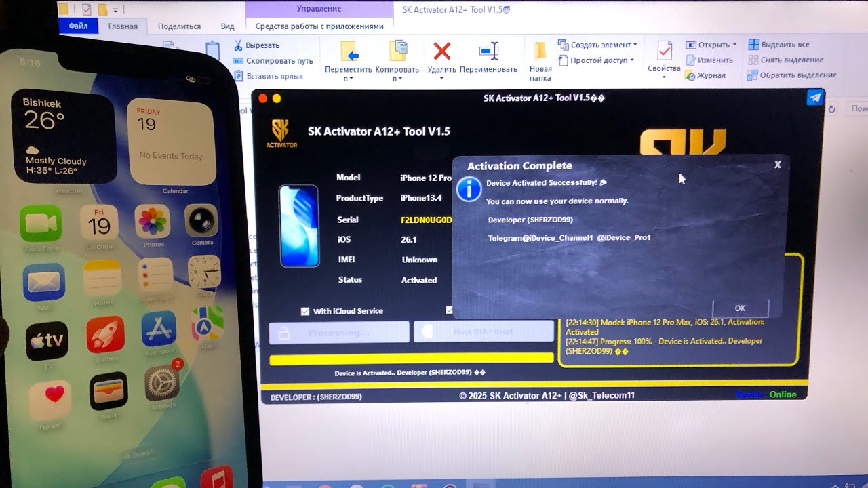Open the Clock app on the iPhone
Image resolution: width=868 pixels, height=488 pixels.
pos(204,272)
